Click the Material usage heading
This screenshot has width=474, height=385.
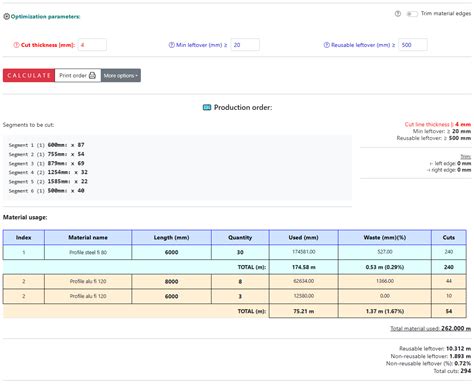pos(25,217)
